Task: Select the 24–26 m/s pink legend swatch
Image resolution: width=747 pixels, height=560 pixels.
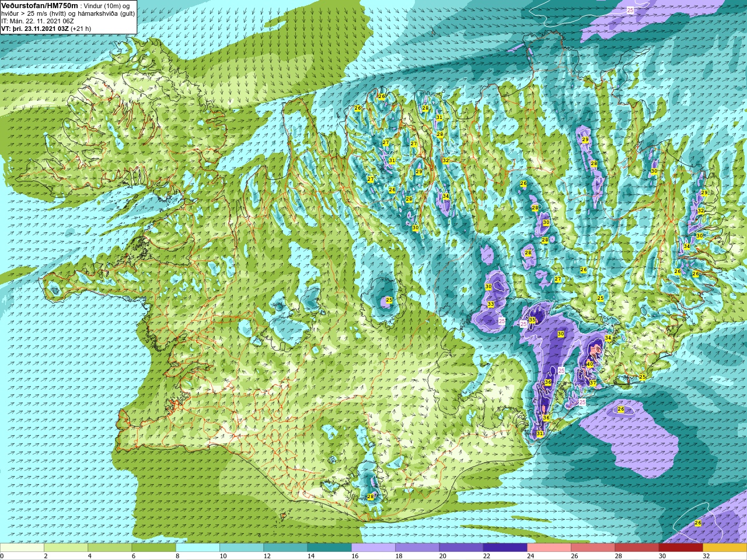Action: coord(549,548)
